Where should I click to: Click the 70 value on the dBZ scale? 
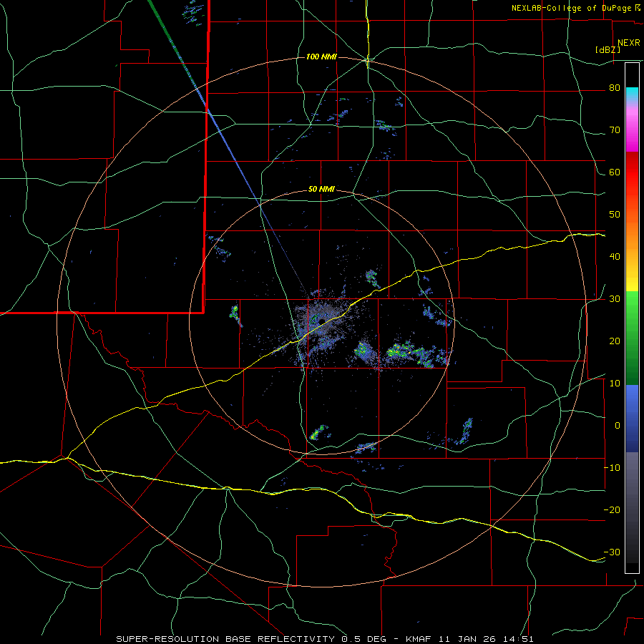[x=615, y=130]
